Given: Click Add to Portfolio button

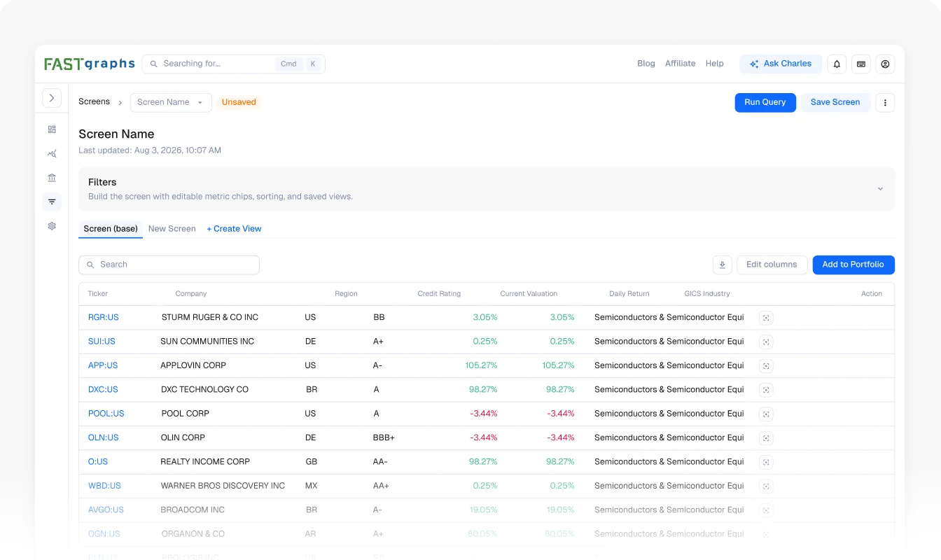Looking at the screenshot, I should [853, 265].
